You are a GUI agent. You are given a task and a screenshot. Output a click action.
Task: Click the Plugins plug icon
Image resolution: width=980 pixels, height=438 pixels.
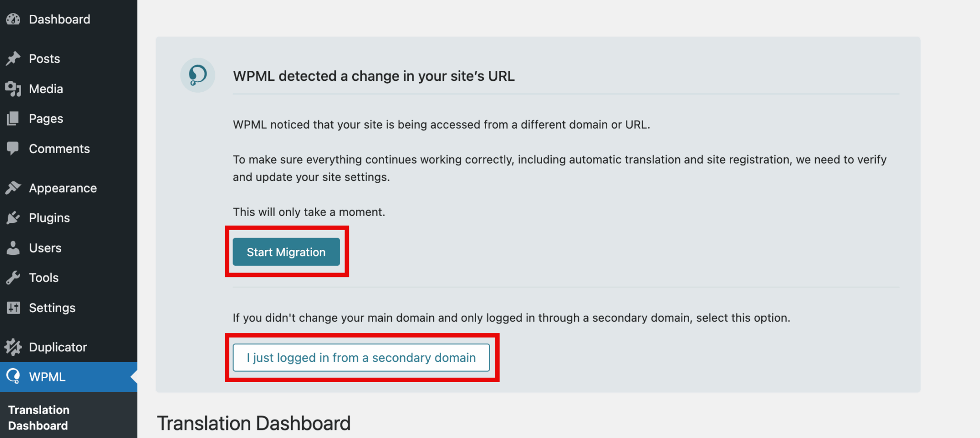coord(13,218)
